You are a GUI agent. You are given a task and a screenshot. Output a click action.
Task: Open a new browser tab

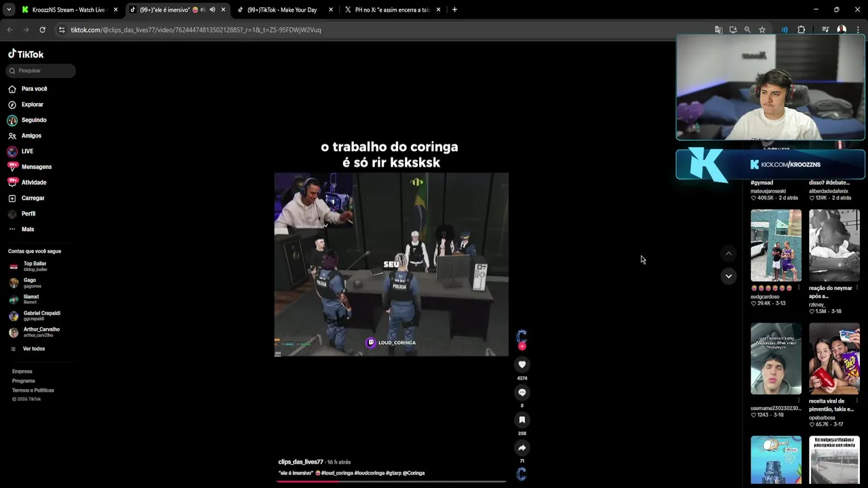tap(454, 9)
